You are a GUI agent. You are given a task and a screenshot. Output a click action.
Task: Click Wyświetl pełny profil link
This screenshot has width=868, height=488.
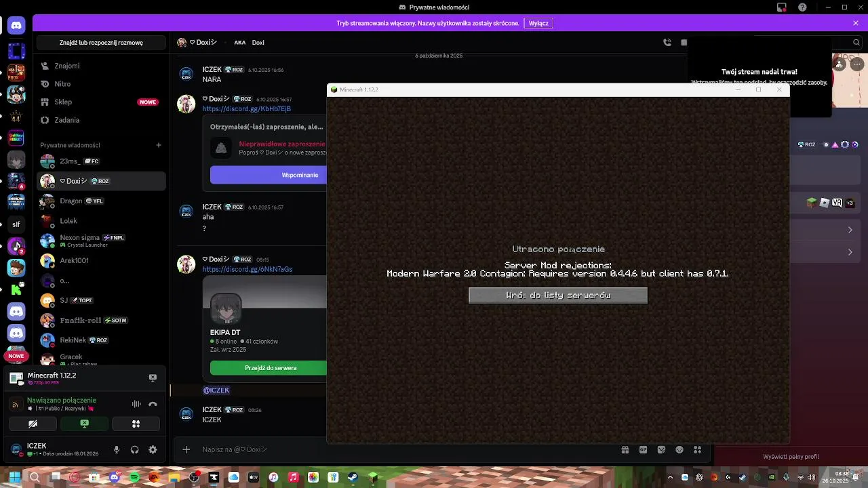[x=791, y=457]
